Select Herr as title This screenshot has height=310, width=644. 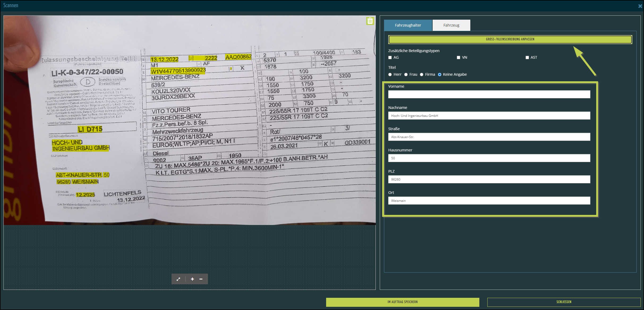[390, 74]
